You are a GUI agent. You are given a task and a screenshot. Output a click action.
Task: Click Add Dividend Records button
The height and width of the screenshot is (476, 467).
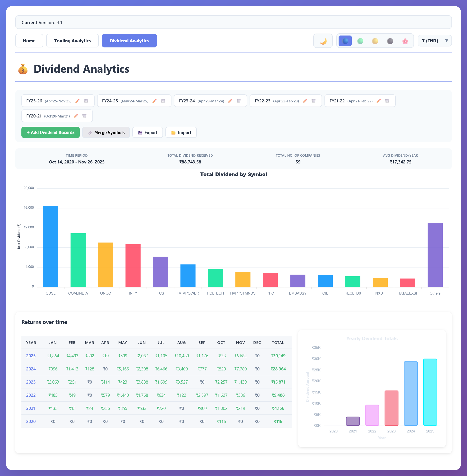51,132
